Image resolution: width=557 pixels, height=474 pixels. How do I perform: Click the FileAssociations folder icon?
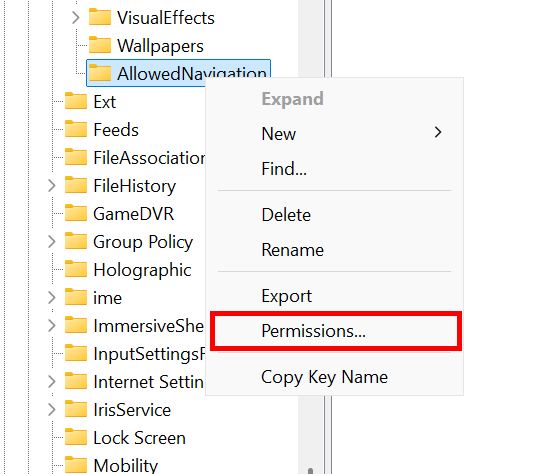[x=76, y=157]
